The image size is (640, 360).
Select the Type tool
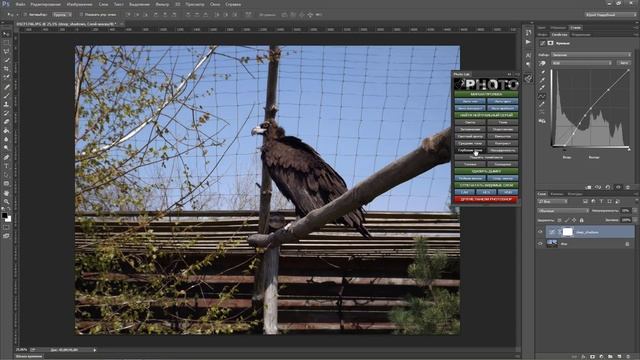[x=6, y=166]
